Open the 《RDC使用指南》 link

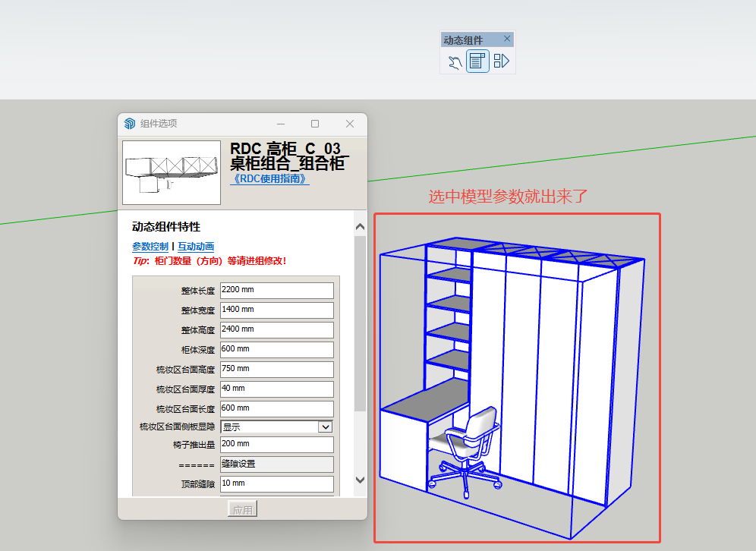tap(269, 179)
